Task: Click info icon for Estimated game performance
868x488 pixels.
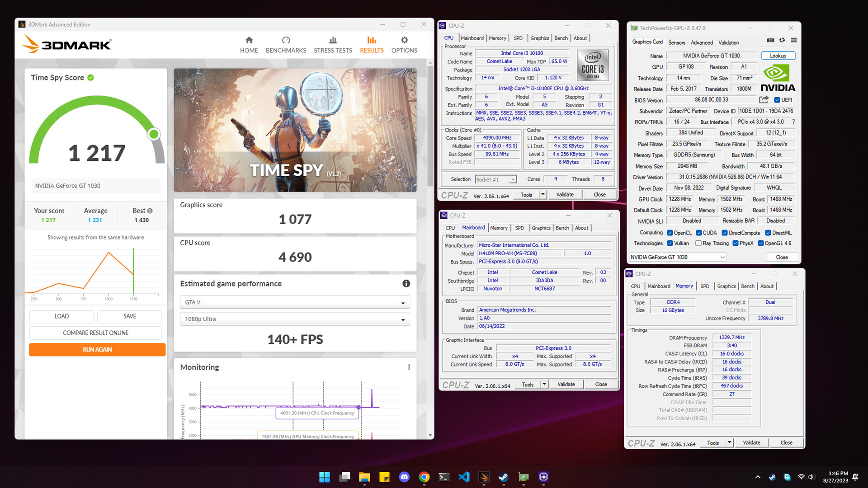Action: click(406, 283)
